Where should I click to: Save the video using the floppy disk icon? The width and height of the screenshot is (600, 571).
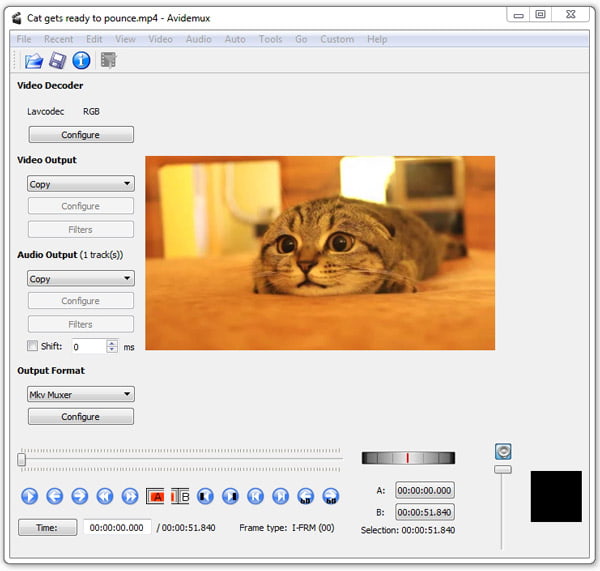tap(57, 61)
